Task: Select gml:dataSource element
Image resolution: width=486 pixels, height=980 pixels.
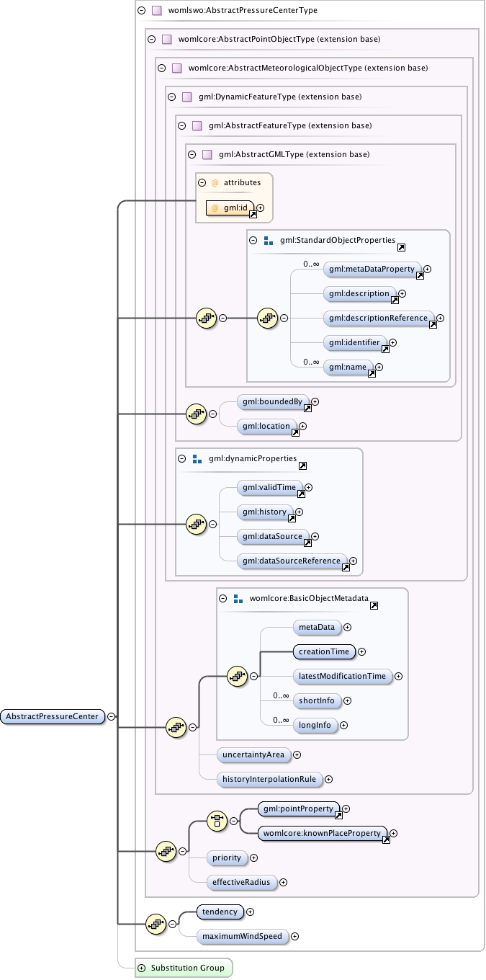Action: (x=274, y=538)
